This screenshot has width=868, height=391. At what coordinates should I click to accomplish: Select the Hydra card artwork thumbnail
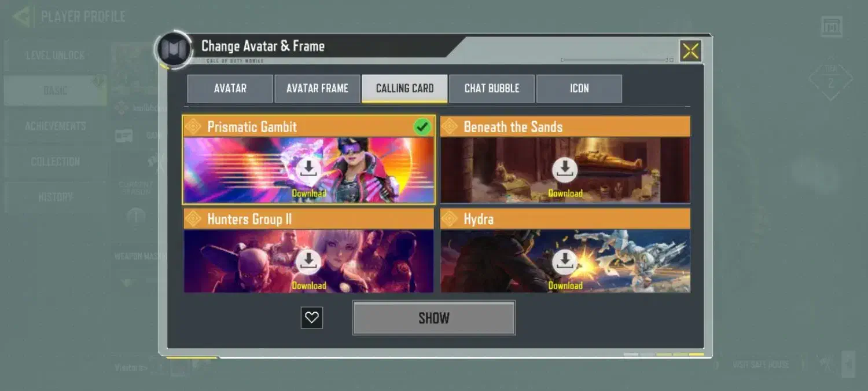click(565, 261)
